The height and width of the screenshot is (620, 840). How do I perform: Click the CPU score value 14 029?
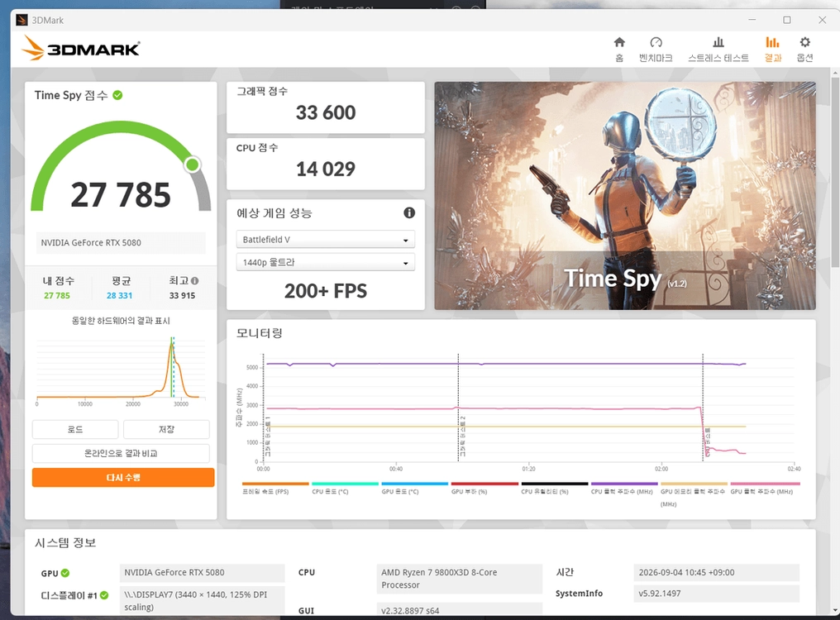[326, 169]
